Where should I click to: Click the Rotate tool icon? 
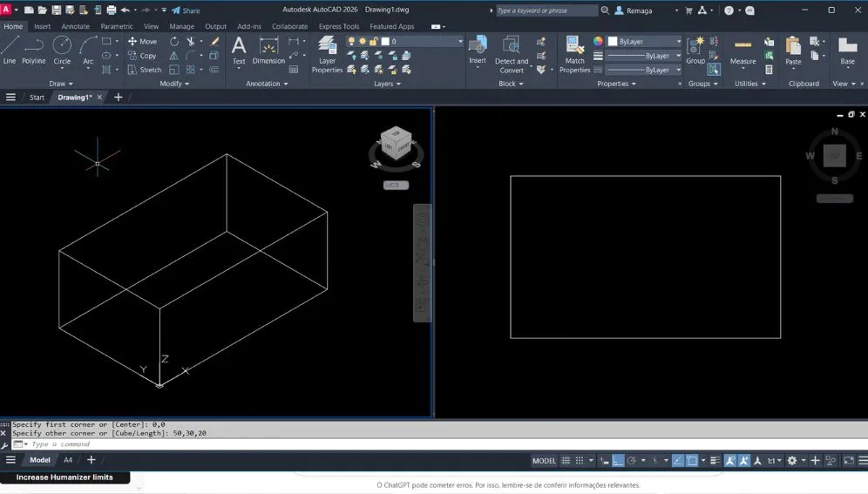click(x=173, y=42)
